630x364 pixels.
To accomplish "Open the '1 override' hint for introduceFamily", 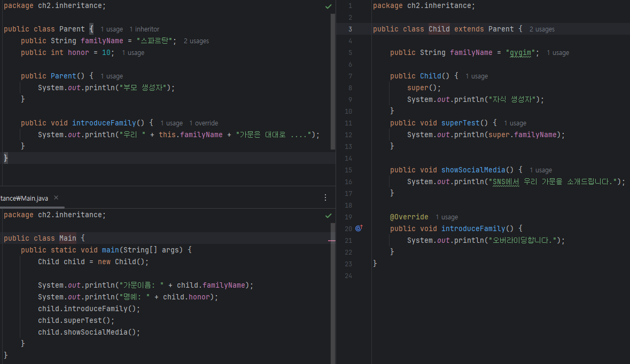I will tap(204, 123).
